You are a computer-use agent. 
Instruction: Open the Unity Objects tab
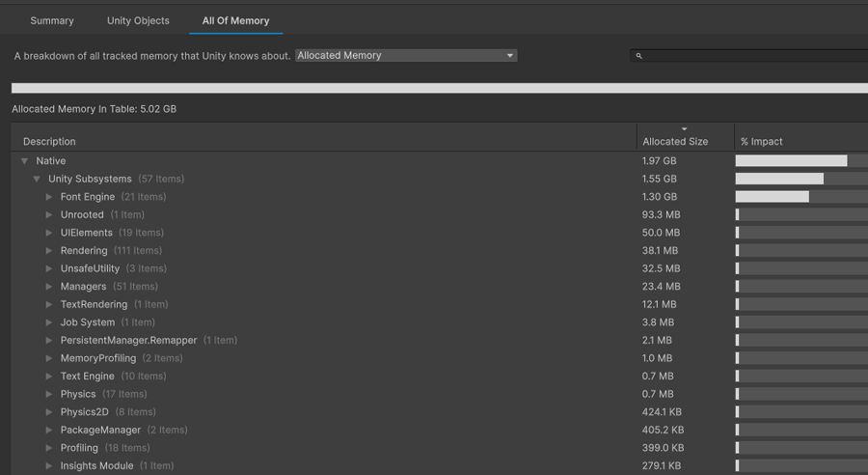(138, 20)
